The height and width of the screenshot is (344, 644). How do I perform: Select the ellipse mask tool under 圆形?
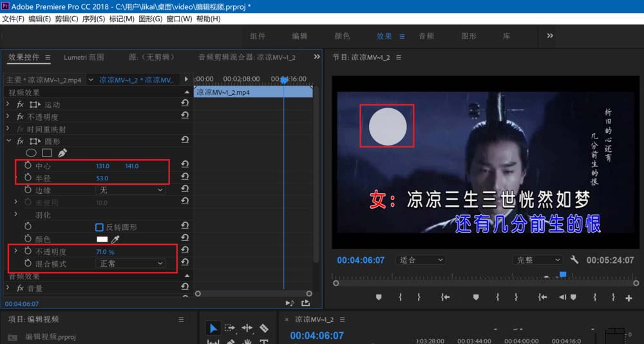(x=31, y=153)
